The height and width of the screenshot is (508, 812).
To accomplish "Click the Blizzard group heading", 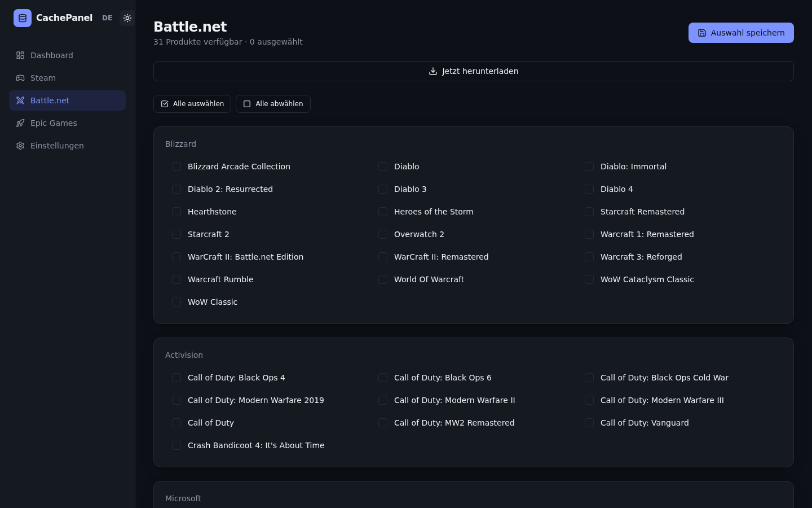I will tap(180, 144).
